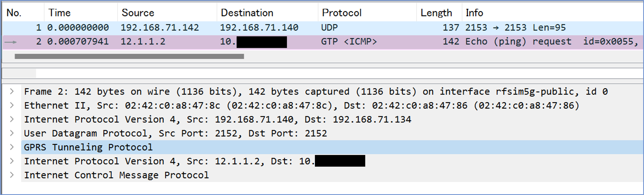644x195 pixels.
Task: Click the related-packet arrow beside packet 2
Action: tap(10, 42)
